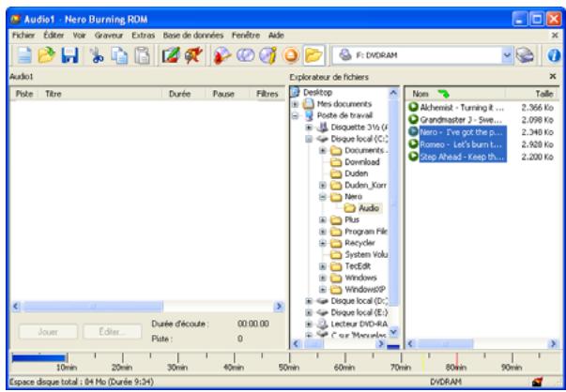Open the Voir menu
566x392 pixels.
point(80,36)
